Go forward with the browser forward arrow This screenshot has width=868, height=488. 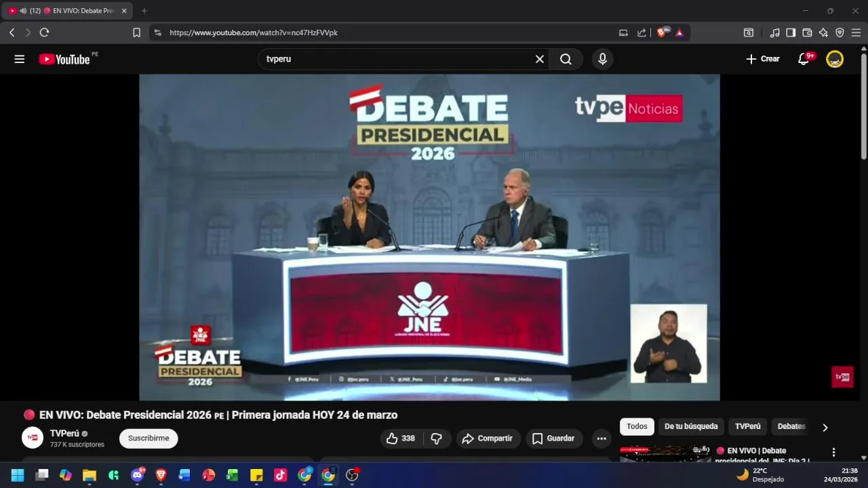click(28, 33)
